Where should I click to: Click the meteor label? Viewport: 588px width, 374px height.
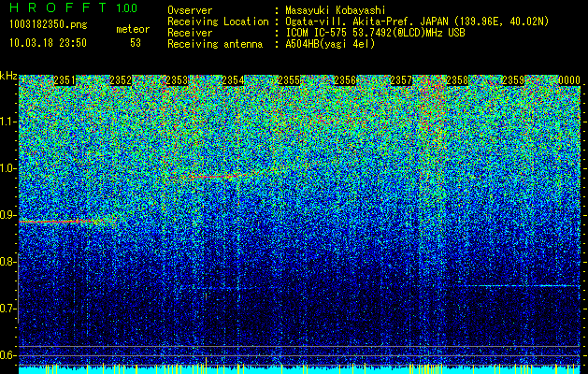[133, 29]
